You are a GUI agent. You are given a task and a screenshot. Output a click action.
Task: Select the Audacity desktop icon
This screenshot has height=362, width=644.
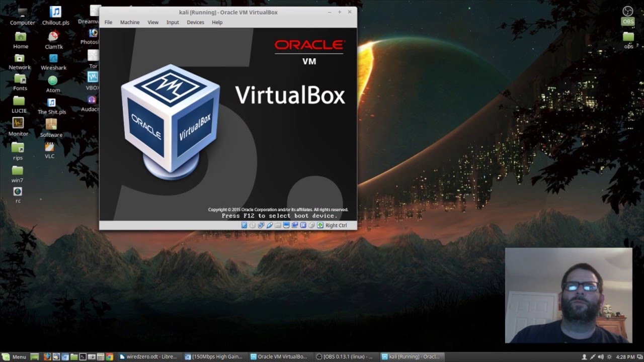click(91, 104)
